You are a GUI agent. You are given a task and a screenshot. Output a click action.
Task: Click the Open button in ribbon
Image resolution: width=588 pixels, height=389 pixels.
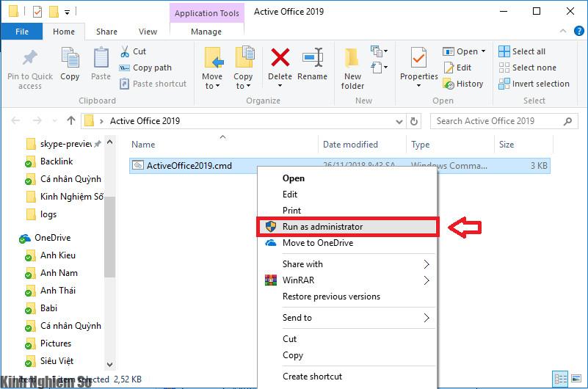460,51
